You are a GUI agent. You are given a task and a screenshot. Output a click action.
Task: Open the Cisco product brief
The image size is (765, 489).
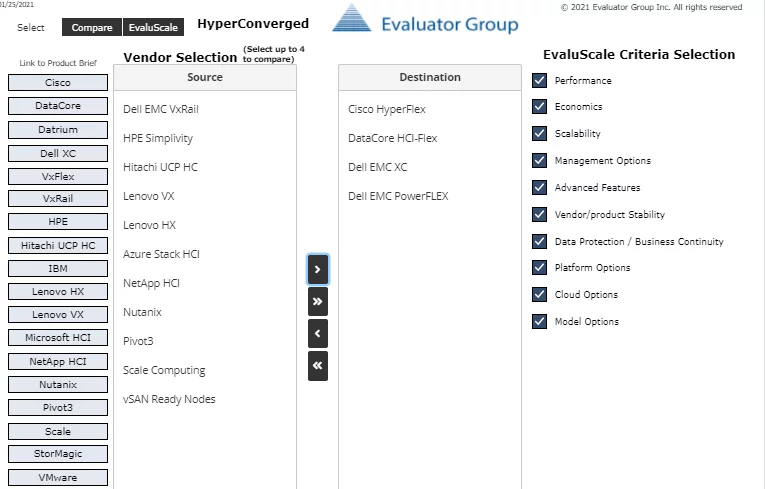(58, 82)
